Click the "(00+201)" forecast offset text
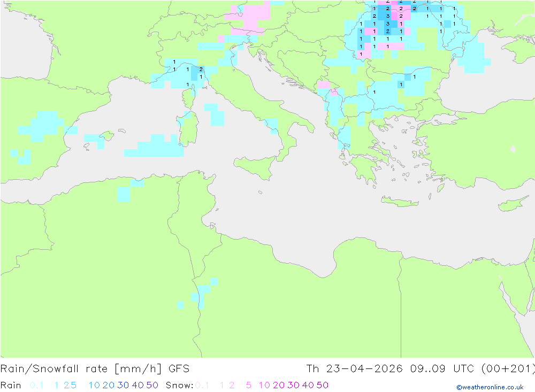Screen dimensions: 535x392 coord(508,369)
